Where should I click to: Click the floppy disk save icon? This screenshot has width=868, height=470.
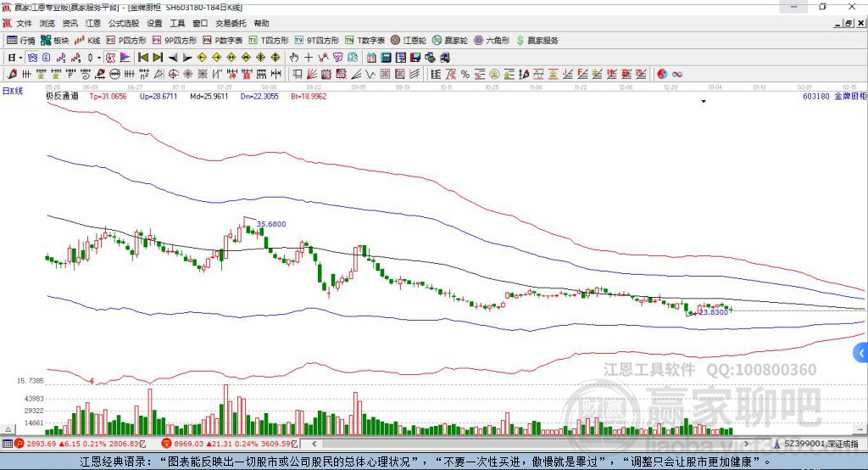[415, 58]
